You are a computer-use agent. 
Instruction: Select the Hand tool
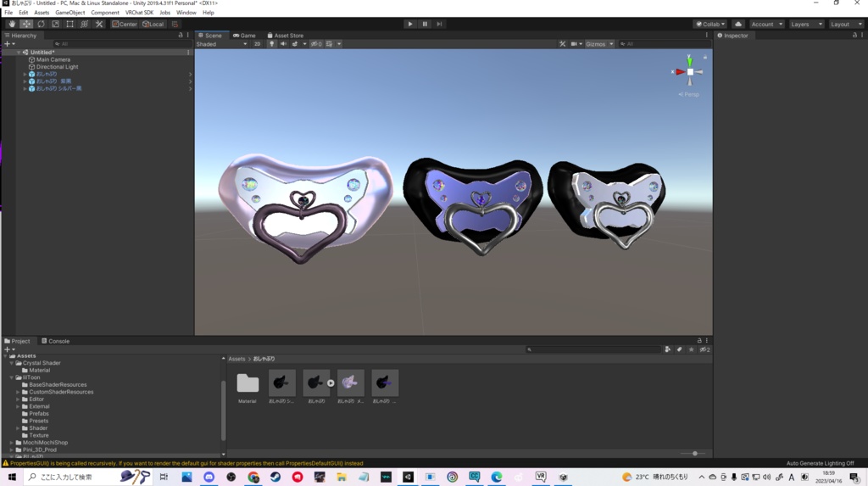(x=12, y=24)
